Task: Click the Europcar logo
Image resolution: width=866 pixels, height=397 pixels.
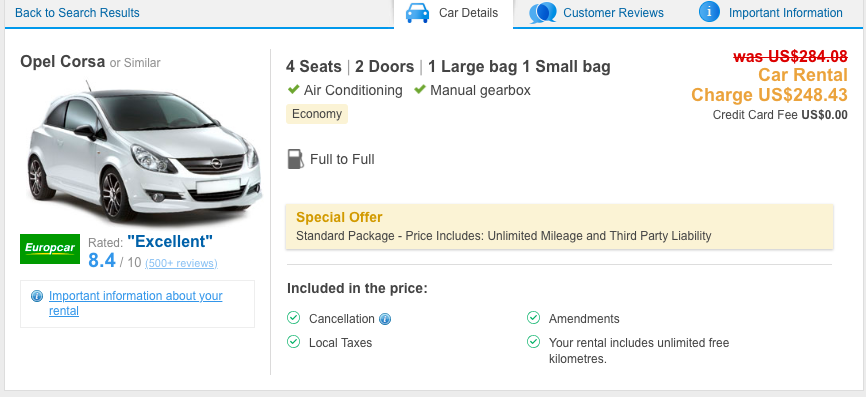Action: (x=50, y=248)
